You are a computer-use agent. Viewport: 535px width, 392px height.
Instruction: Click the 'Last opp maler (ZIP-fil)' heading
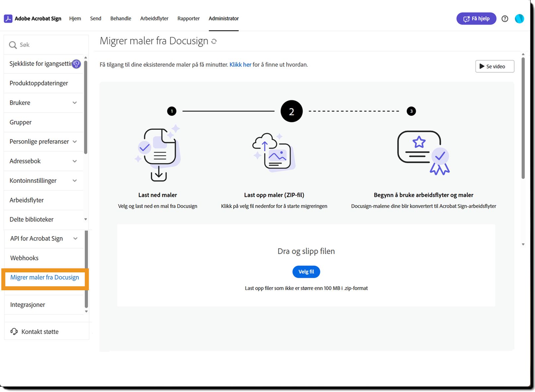pyautogui.click(x=274, y=195)
